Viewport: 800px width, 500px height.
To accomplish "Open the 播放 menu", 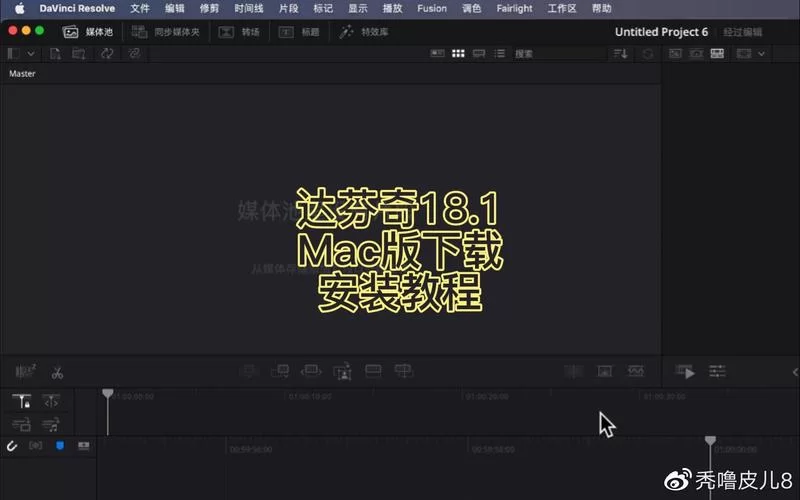I will pos(392,8).
